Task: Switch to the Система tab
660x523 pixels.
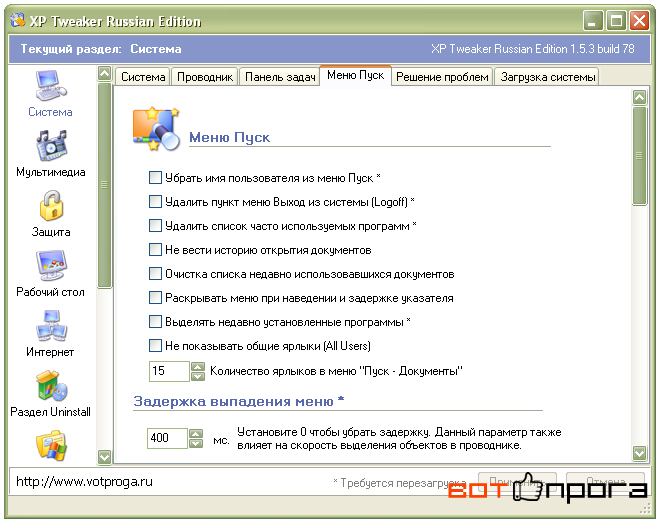Action: point(143,77)
